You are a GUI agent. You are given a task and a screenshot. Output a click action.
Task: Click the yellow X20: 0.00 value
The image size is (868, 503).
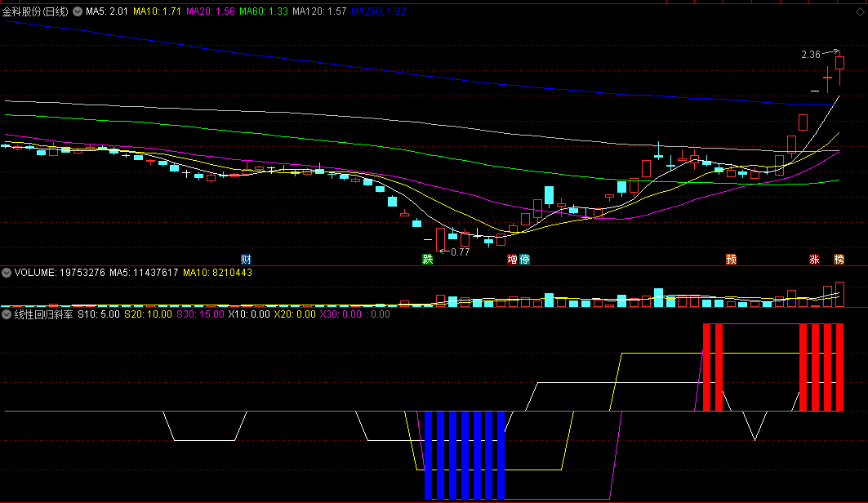pos(295,314)
